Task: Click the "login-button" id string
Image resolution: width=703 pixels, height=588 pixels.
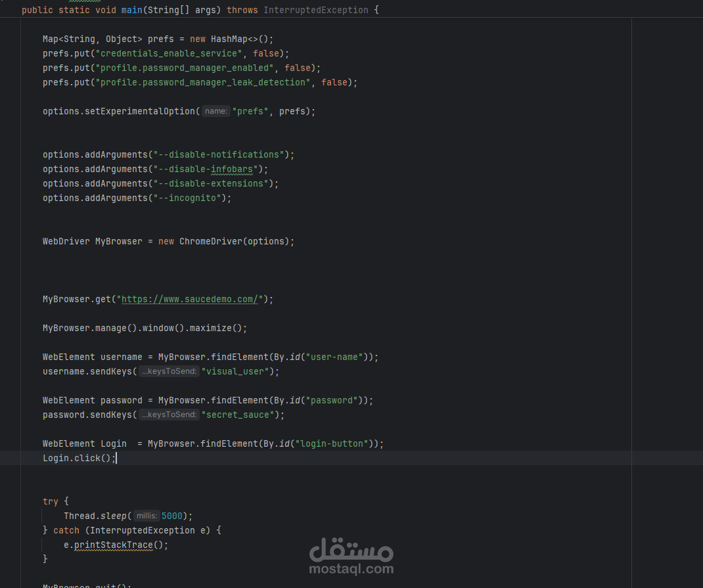Action: coord(331,443)
